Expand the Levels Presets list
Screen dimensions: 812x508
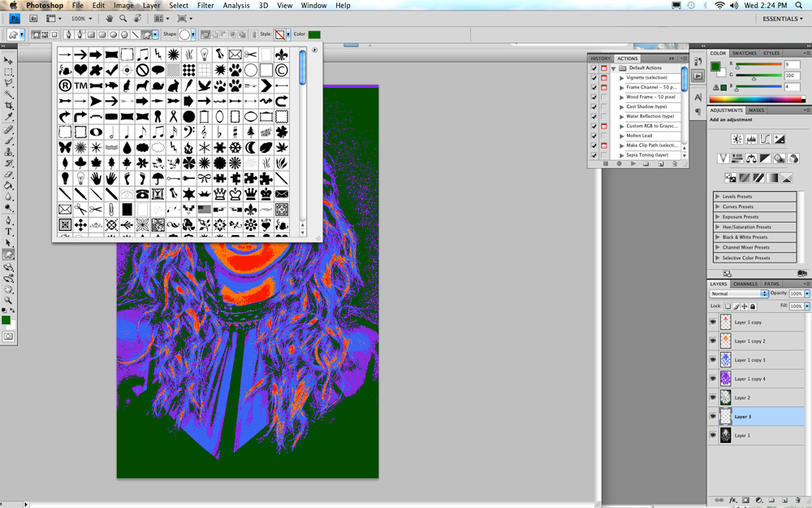[x=717, y=197]
